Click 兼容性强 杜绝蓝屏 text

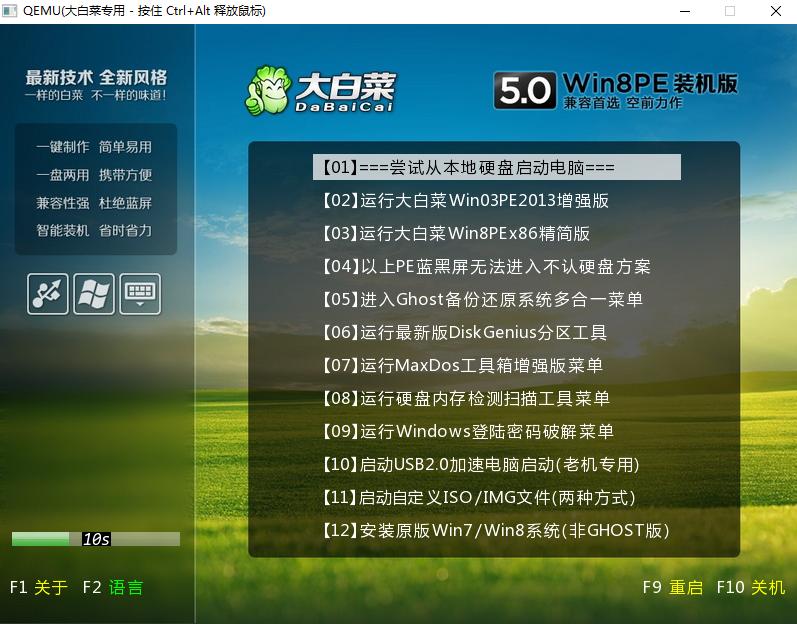[94, 203]
